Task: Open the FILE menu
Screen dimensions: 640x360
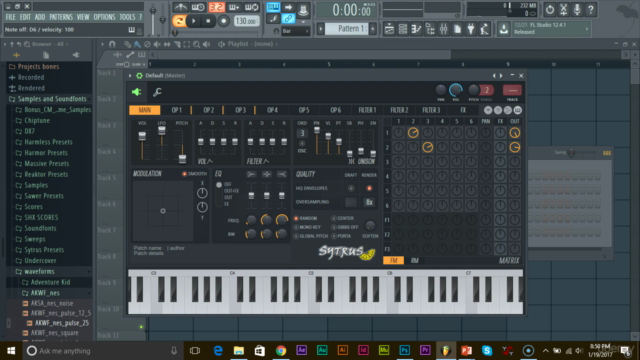Action: click(11, 17)
